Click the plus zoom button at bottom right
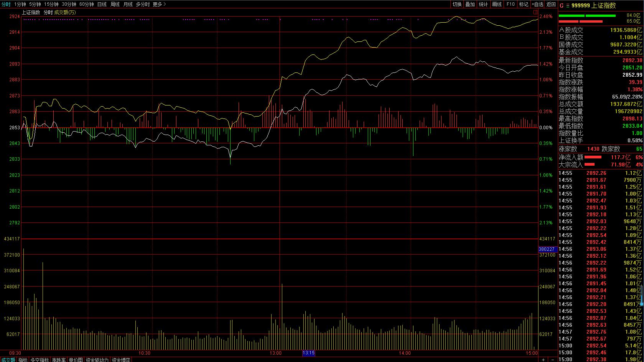 coord(543,359)
